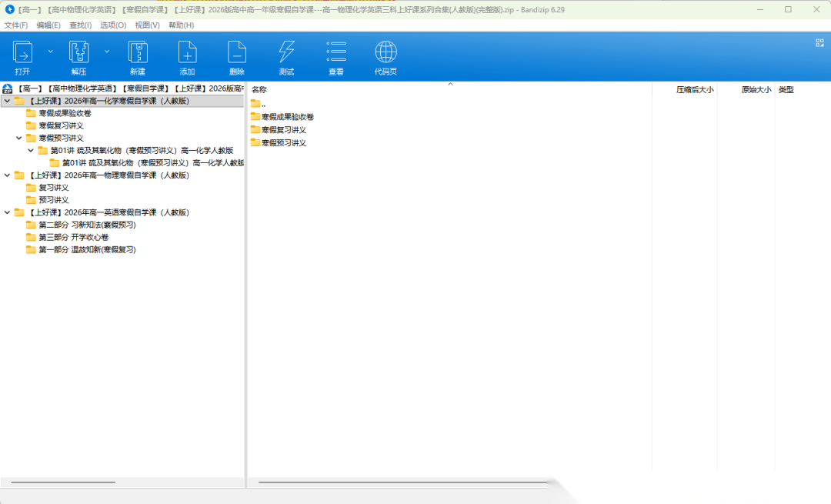Image resolution: width=831 pixels, height=504 pixels.
Task: Collapse the 寒假预习讲义 tree node
Action: click(19, 138)
